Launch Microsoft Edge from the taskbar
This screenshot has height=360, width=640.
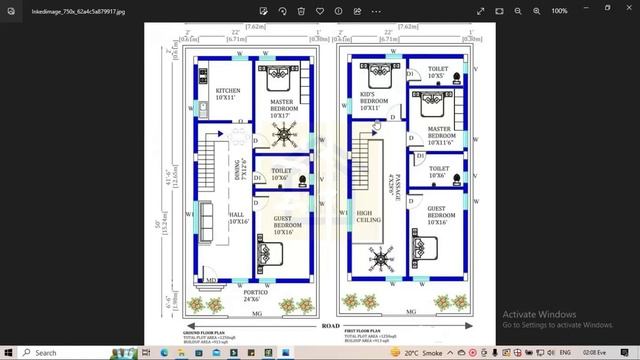coord(164,353)
